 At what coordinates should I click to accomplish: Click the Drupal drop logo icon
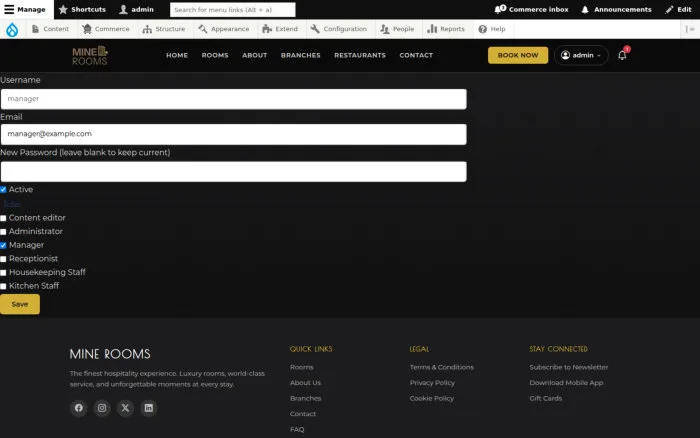12,29
